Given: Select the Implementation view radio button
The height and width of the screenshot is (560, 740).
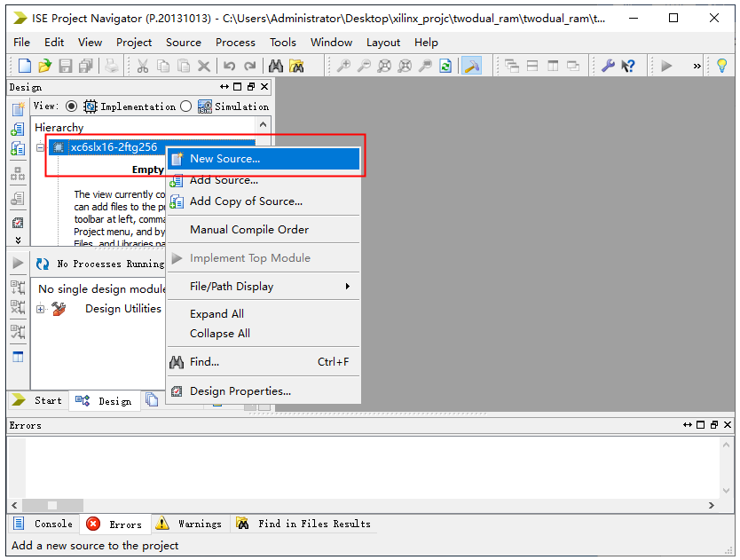Looking at the screenshot, I should [72, 106].
